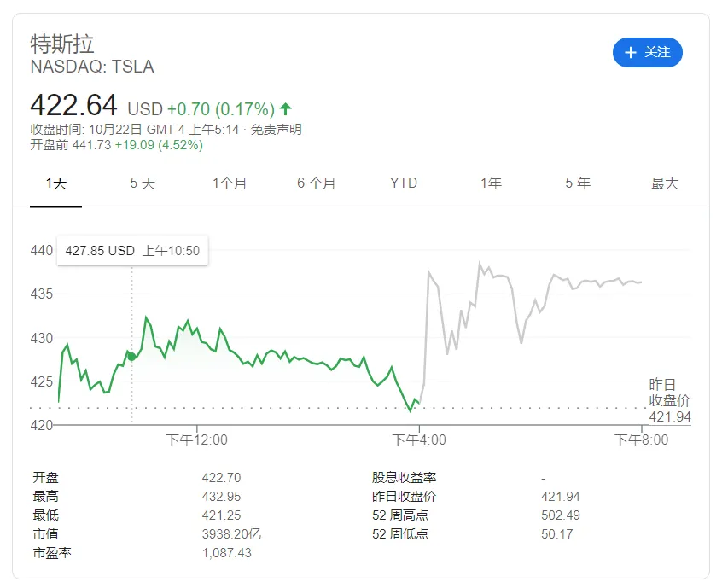Open the 免责声明 disclaimer link
The width and height of the screenshot is (728, 588).
pyautogui.click(x=277, y=130)
